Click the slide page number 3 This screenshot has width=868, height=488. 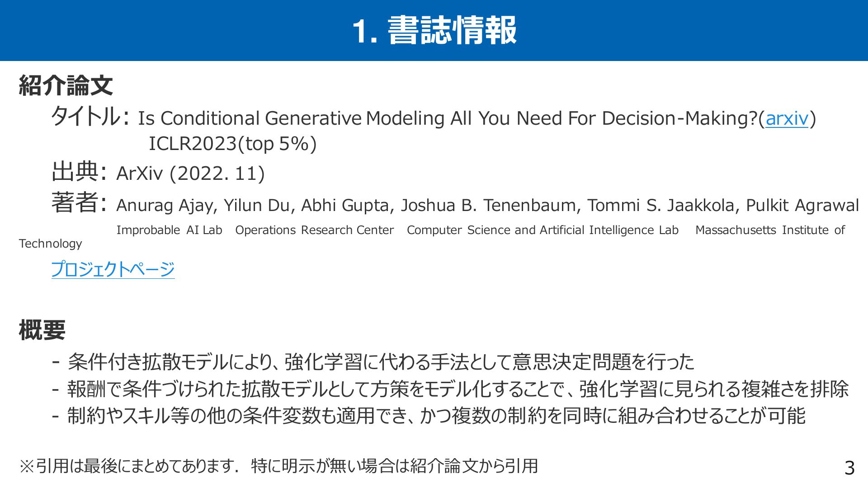point(849,468)
